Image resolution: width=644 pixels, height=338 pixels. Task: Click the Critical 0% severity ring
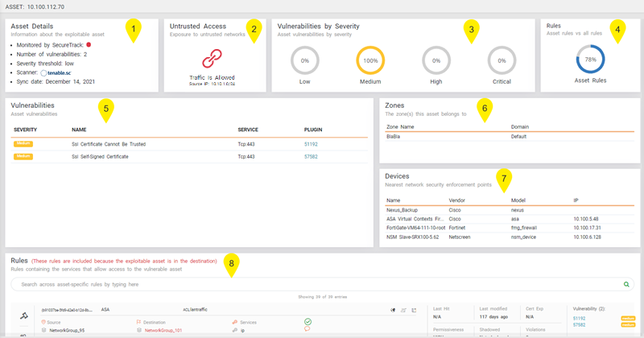point(502,61)
